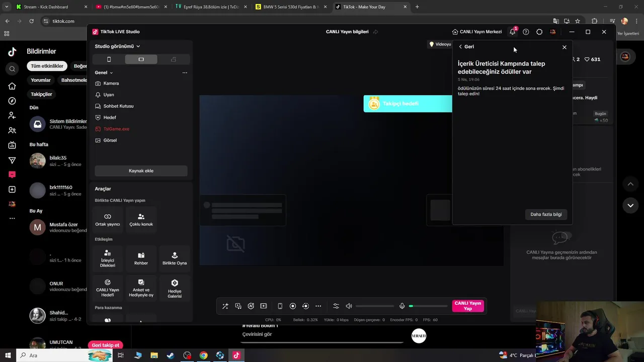Open Hediye Galerisi tool
The width and height of the screenshot is (644, 362).
coord(175,288)
